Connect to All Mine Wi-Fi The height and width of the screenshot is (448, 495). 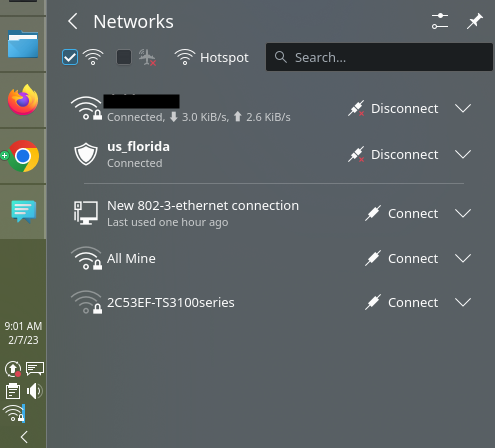coord(402,258)
